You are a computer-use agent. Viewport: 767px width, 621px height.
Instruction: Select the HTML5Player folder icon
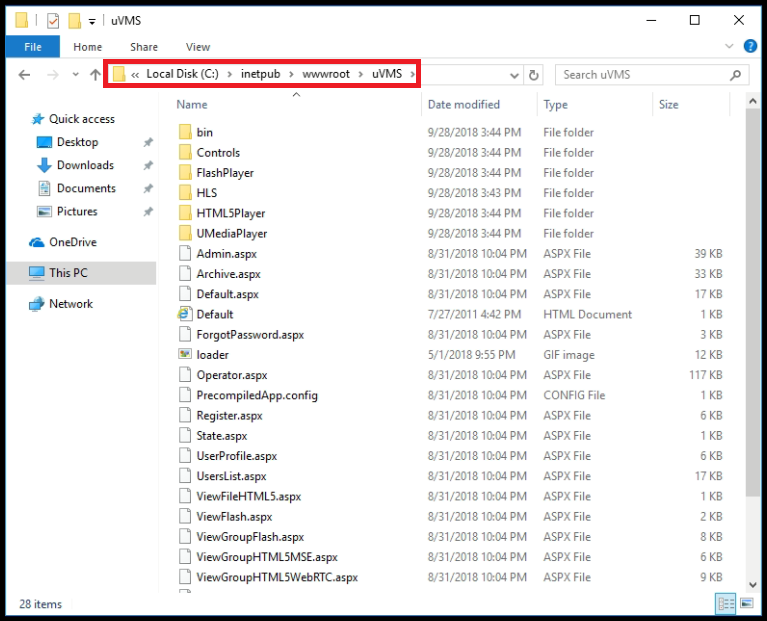click(185, 213)
